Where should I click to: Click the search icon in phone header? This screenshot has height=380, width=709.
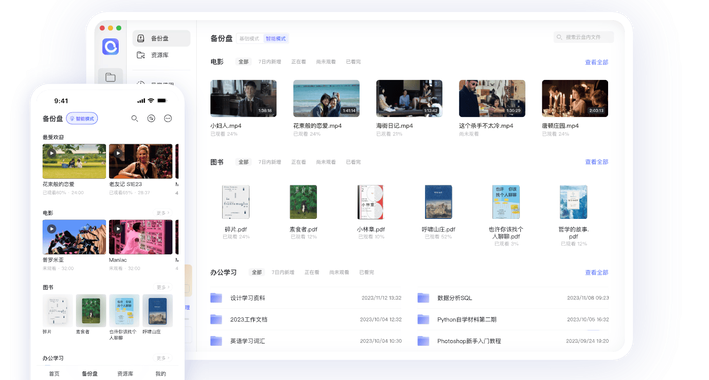click(x=134, y=119)
